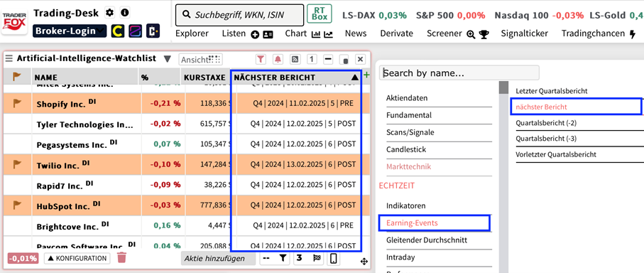Open the Listen menu
This screenshot has height=273, width=644.
[x=234, y=33]
